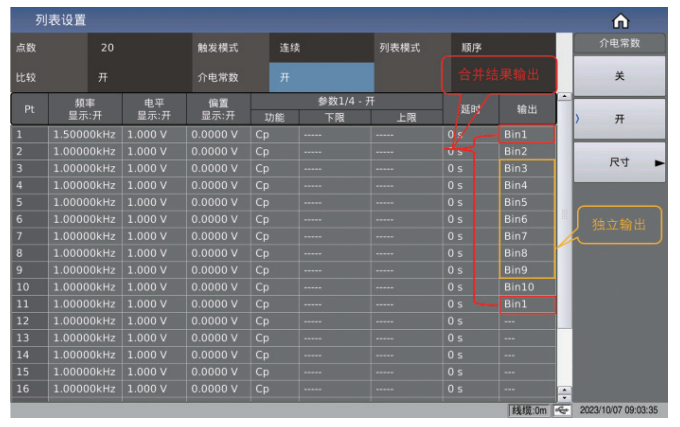
Task: Select the highlighted 介电常数 field value 开
Action: [320, 76]
